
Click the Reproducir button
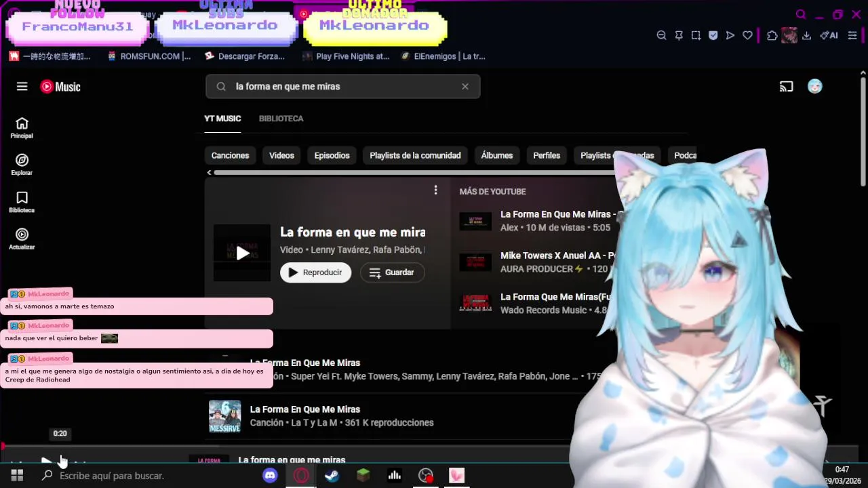pyautogui.click(x=315, y=272)
